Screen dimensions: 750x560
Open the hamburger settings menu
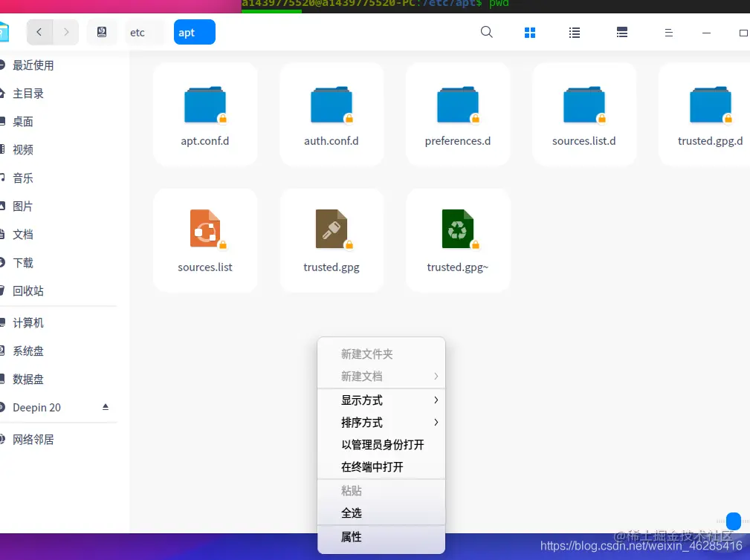tap(668, 32)
